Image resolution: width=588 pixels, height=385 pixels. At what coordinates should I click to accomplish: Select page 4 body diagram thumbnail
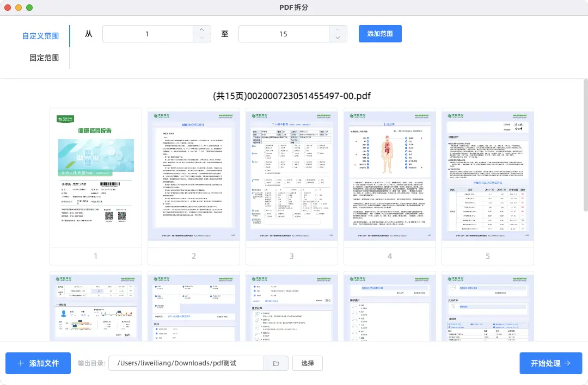click(390, 187)
